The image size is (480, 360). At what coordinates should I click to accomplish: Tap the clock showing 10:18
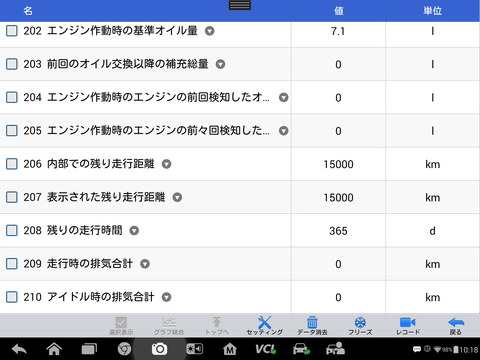tap(469, 350)
